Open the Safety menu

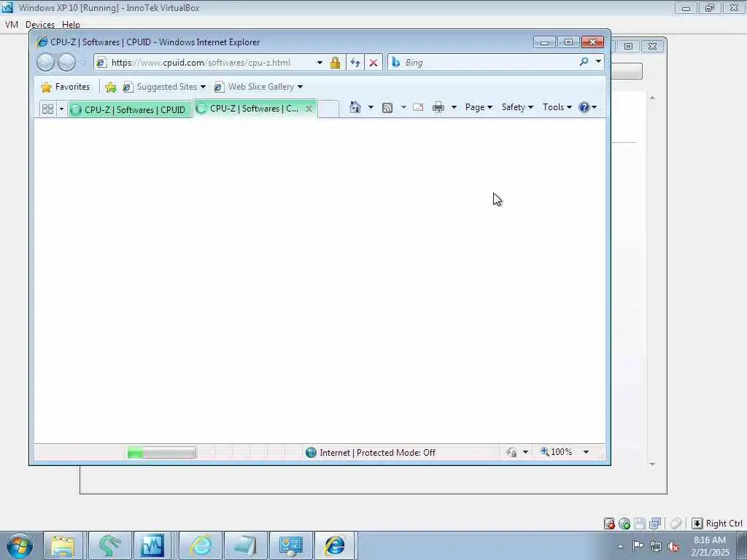pos(517,107)
